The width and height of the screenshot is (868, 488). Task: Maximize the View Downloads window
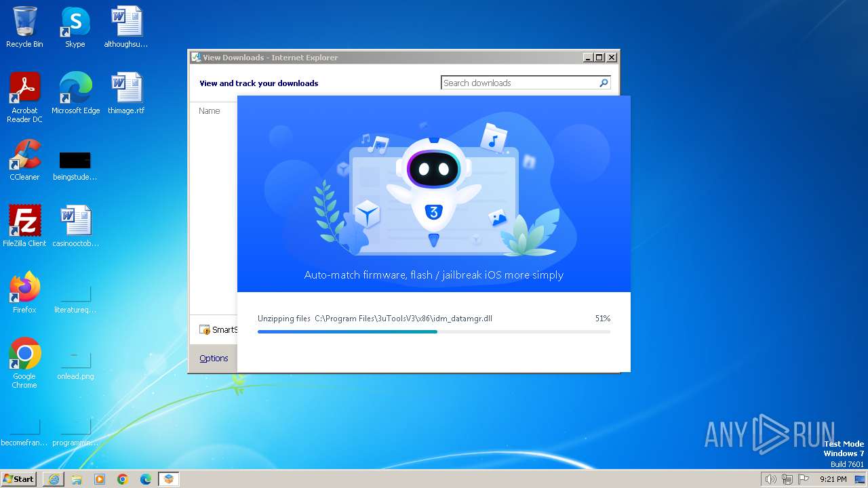[x=599, y=58]
